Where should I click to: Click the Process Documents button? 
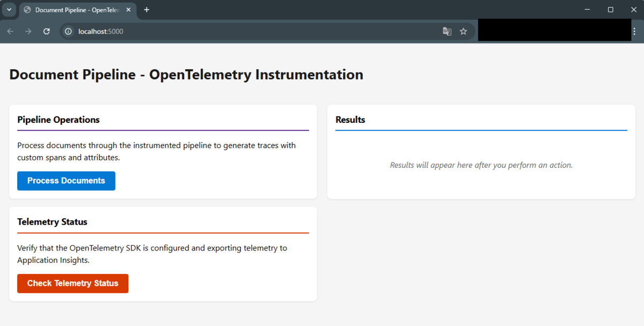click(x=66, y=181)
